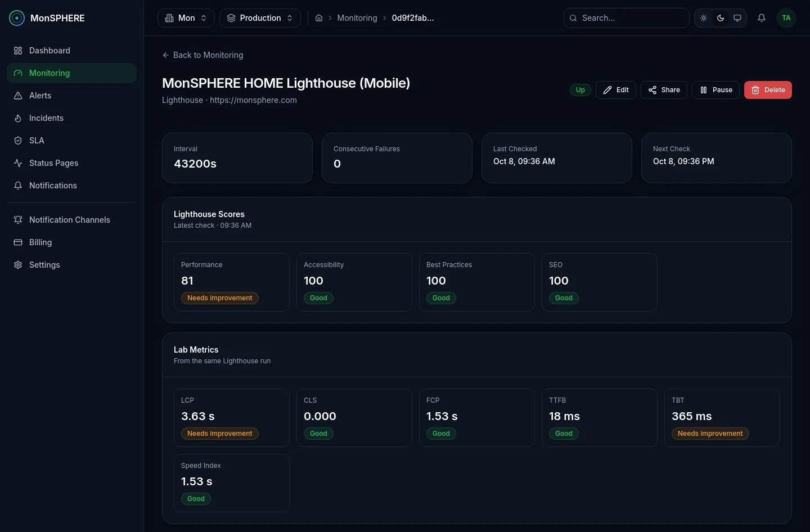This screenshot has width=810, height=532.
Task: Click the TTFB value 18 ms
Action: click(x=564, y=416)
